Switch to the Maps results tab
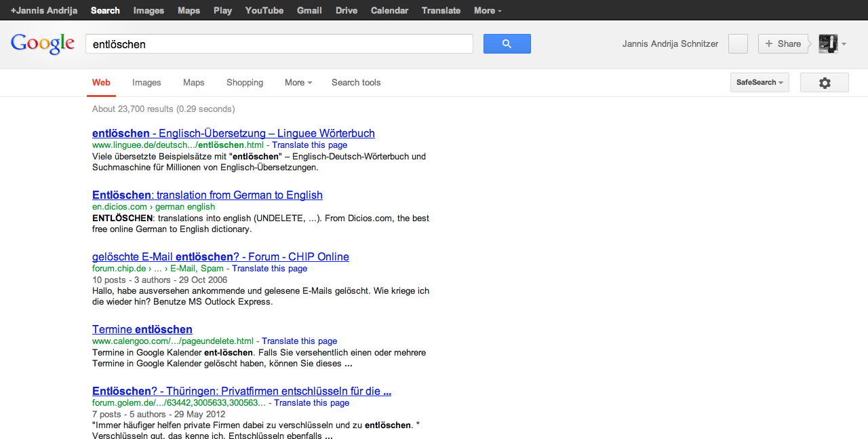The image size is (868, 439). pos(193,83)
